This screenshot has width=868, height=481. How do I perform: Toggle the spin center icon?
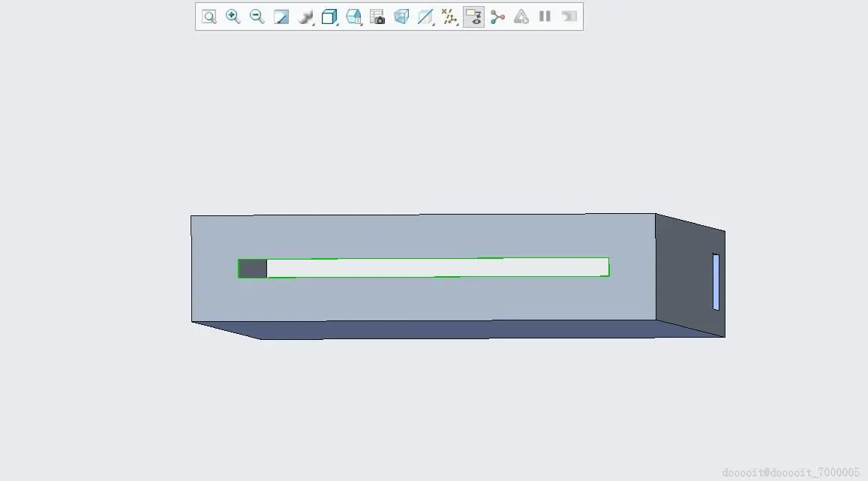coord(497,17)
